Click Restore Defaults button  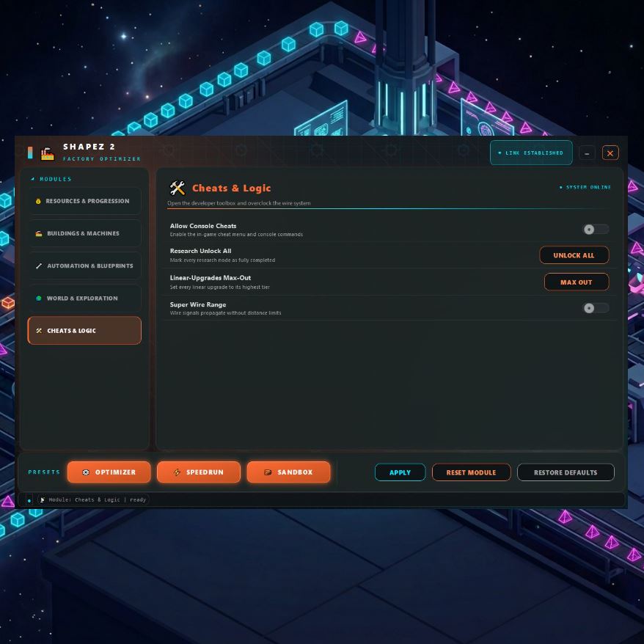point(566,473)
